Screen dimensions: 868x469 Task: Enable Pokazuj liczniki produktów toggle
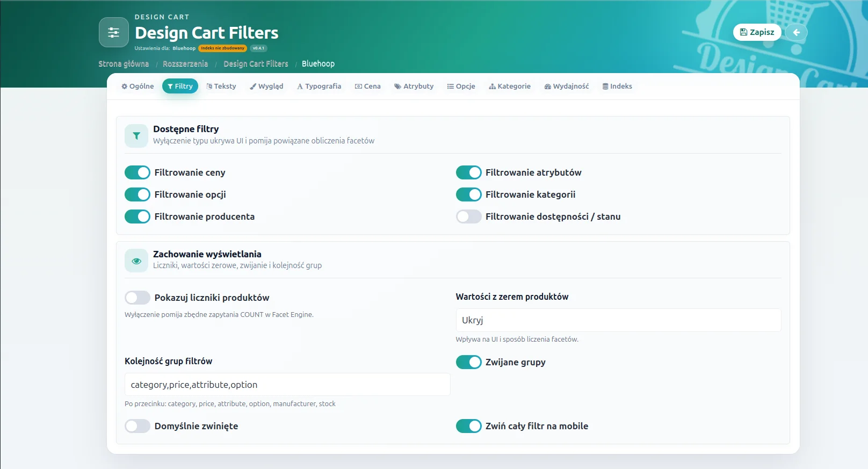(138, 298)
